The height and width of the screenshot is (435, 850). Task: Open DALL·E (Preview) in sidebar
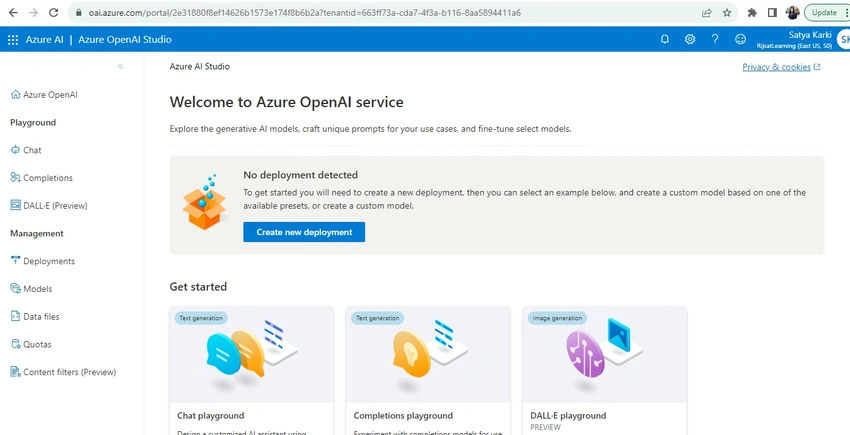point(49,206)
